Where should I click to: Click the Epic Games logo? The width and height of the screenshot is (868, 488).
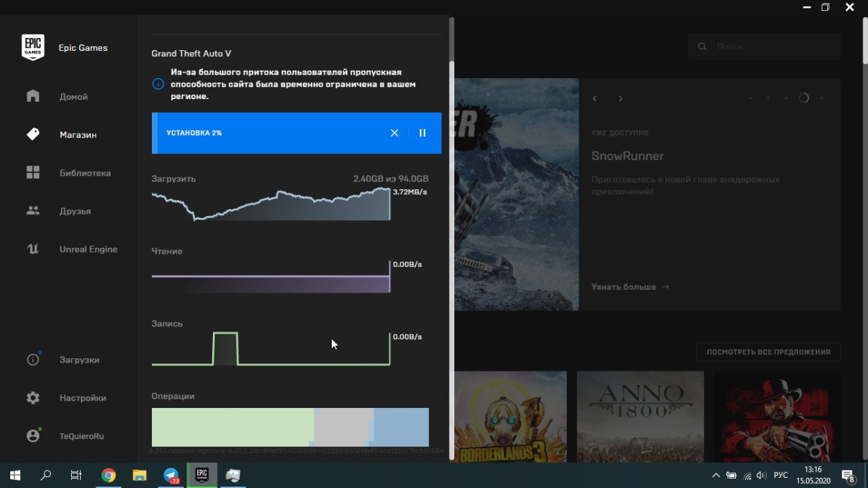coord(33,48)
